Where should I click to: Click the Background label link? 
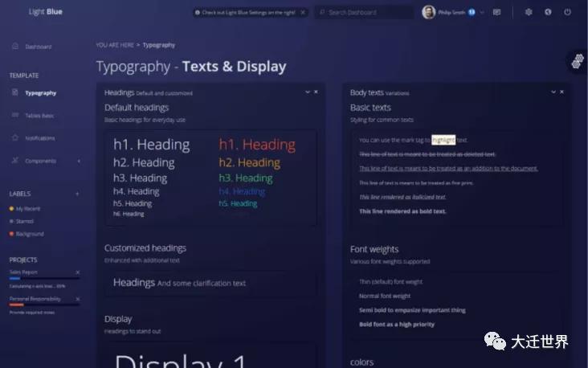tap(30, 234)
